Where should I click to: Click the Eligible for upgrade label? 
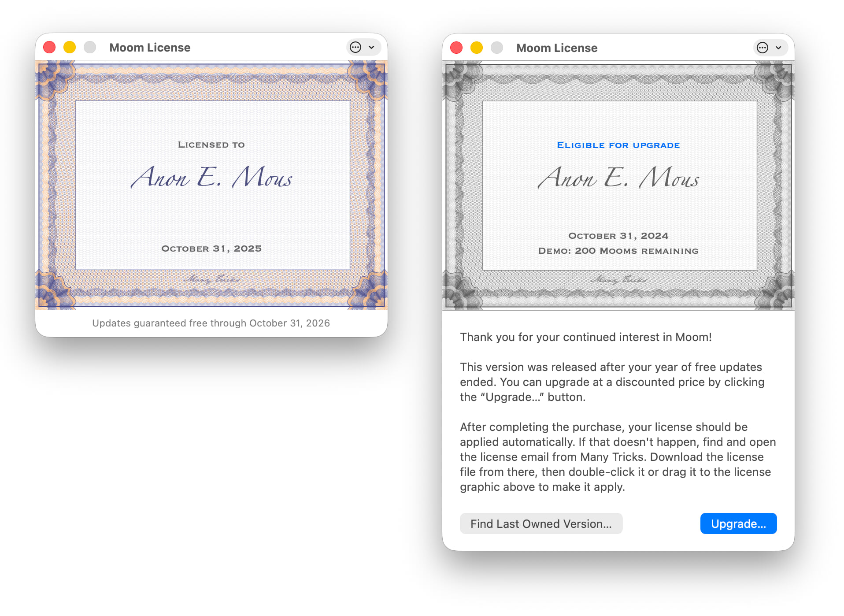618,145
